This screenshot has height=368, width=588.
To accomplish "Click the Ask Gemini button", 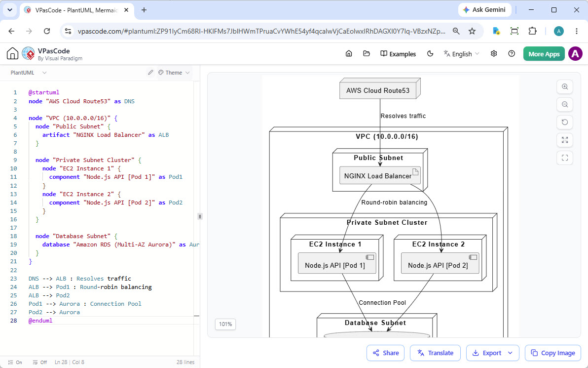I will tap(484, 10).
